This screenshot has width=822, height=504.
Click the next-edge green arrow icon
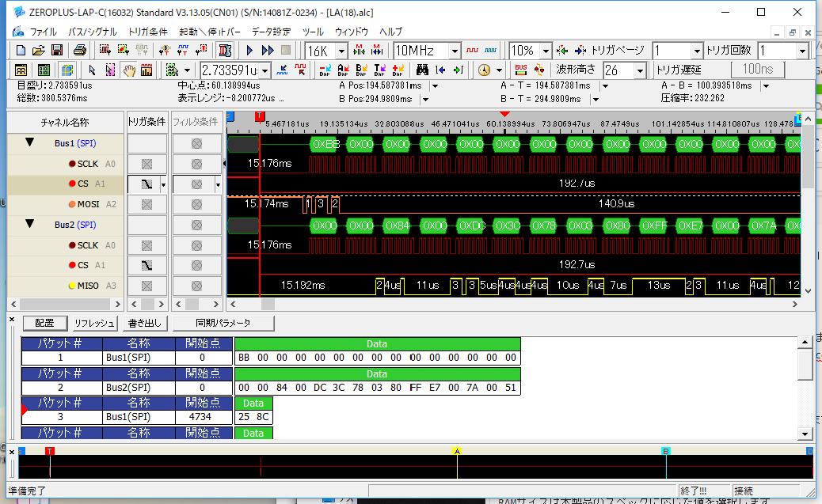coord(459,70)
